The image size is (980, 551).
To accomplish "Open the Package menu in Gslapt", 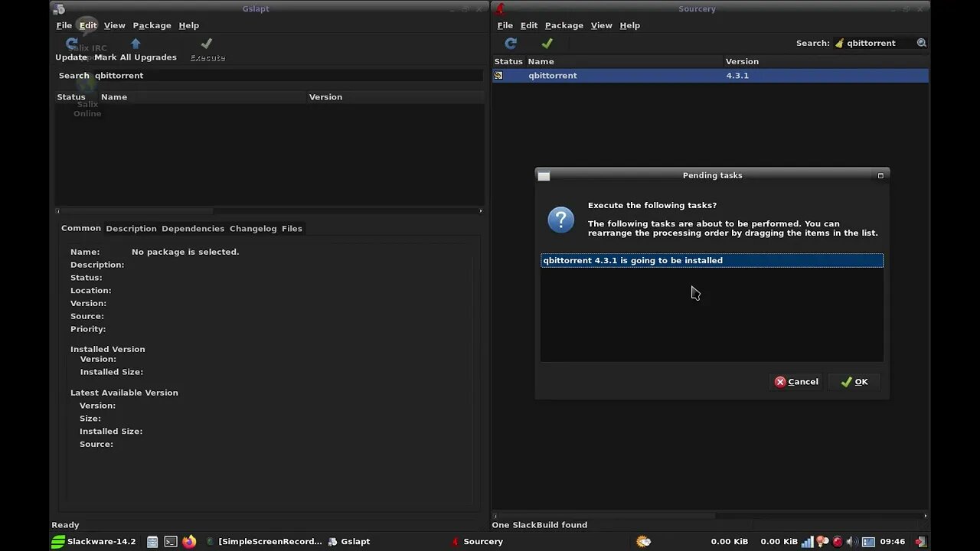I will [152, 25].
